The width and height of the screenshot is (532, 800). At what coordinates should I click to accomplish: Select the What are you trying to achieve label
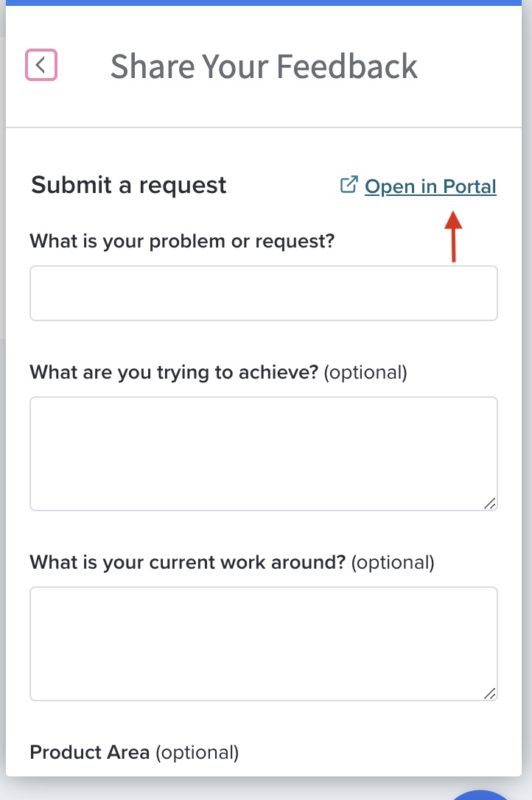pyautogui.click(x=174, y=373)
